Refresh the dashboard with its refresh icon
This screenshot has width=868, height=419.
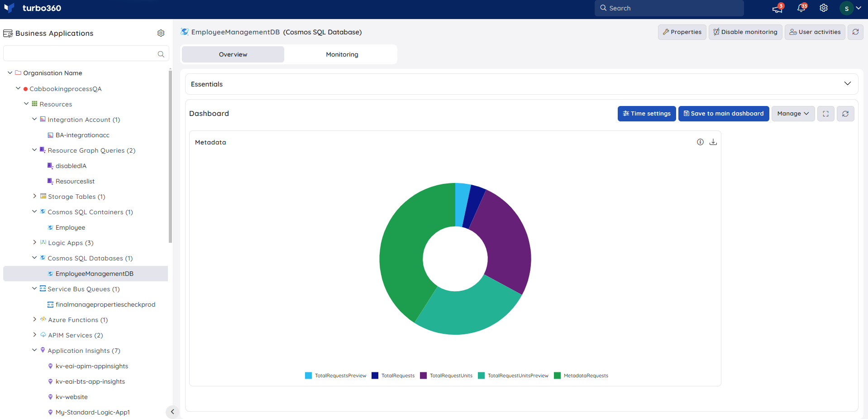[x=845, y=114]
